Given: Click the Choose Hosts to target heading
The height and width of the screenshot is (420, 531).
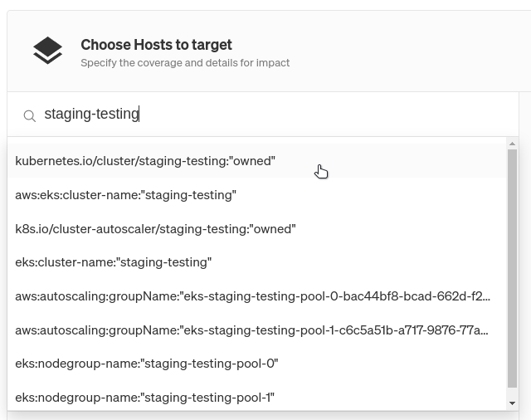Looking at the screenshot, I should click(156, 45).
